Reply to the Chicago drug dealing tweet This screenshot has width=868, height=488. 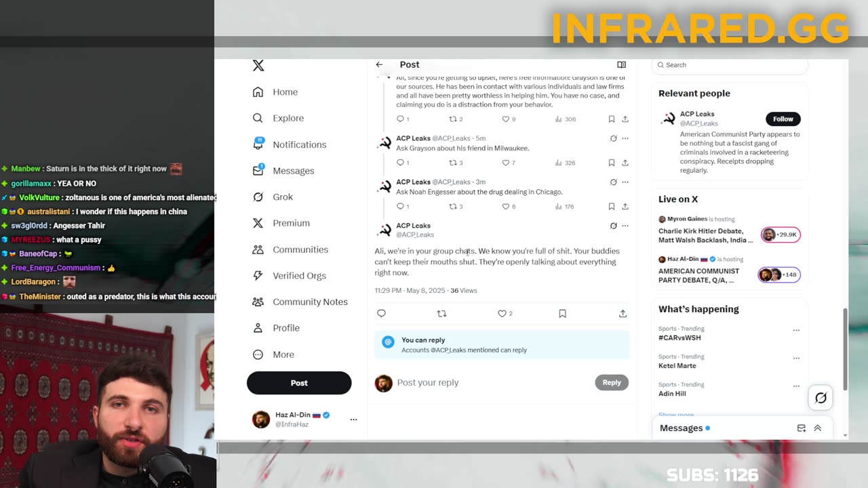click(x=400, y=206)
